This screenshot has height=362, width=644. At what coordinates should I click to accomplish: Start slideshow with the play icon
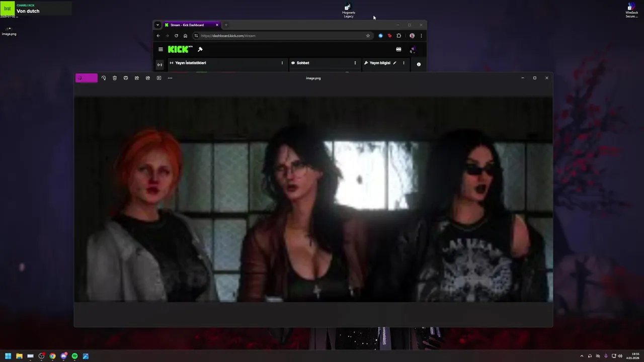[159, 78]
